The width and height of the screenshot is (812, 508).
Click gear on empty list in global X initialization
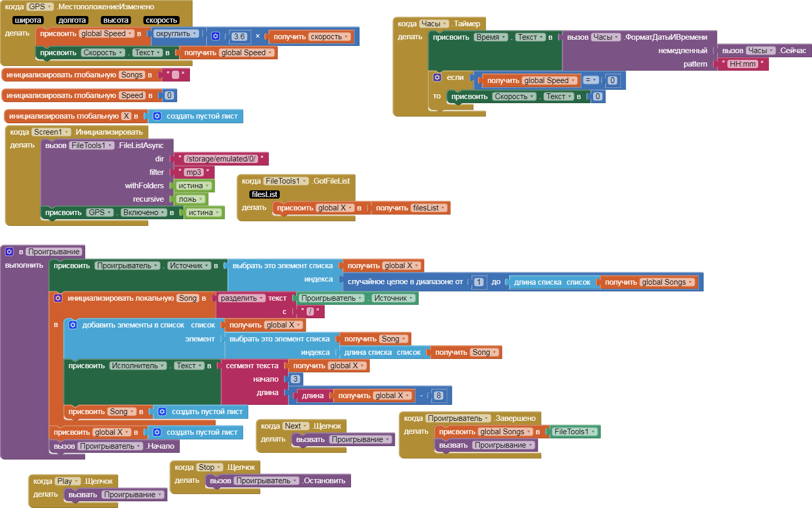(157, 116)
